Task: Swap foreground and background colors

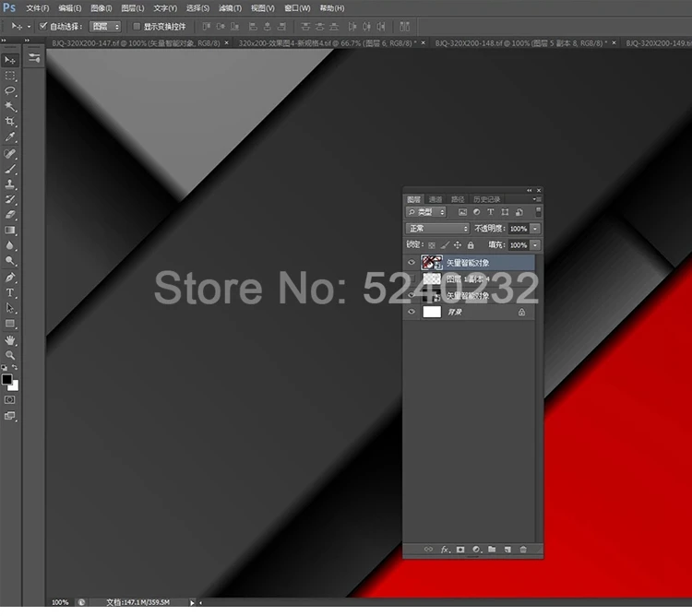Action: pyautogui.click(x=15, y=367)
